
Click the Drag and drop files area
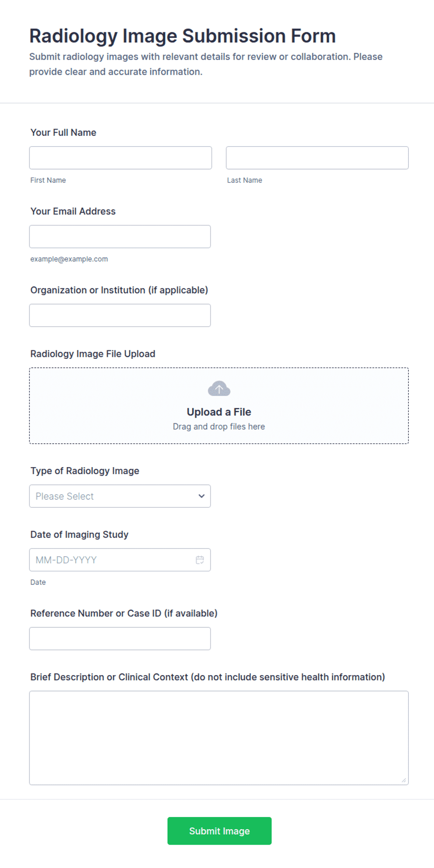pos(219,406)
